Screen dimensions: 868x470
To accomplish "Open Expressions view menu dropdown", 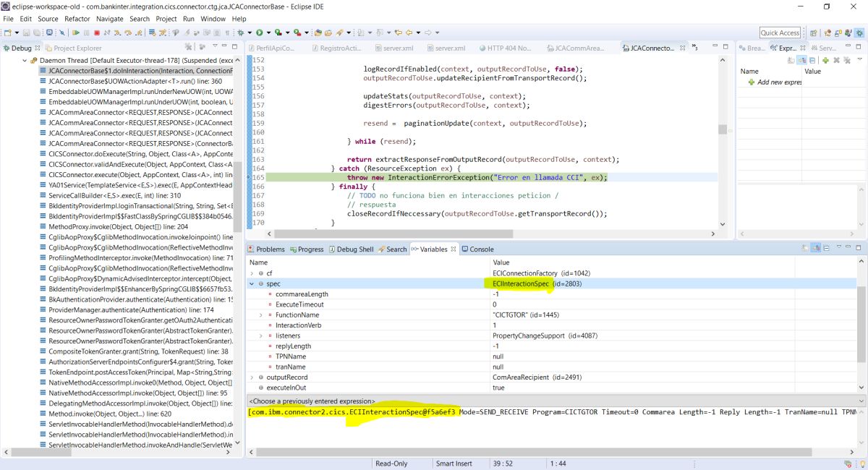I will pos(859,59).
